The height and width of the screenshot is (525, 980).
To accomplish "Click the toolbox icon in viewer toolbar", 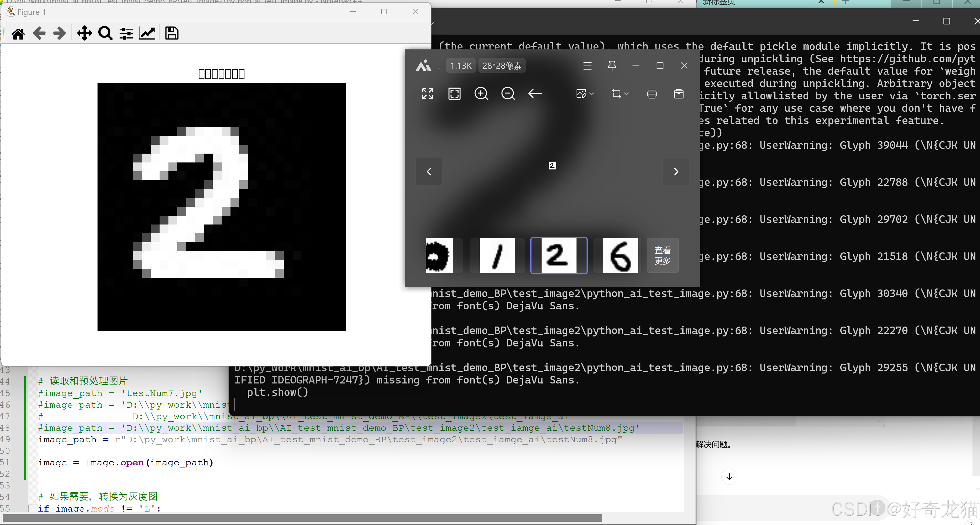I will (679, 93).
